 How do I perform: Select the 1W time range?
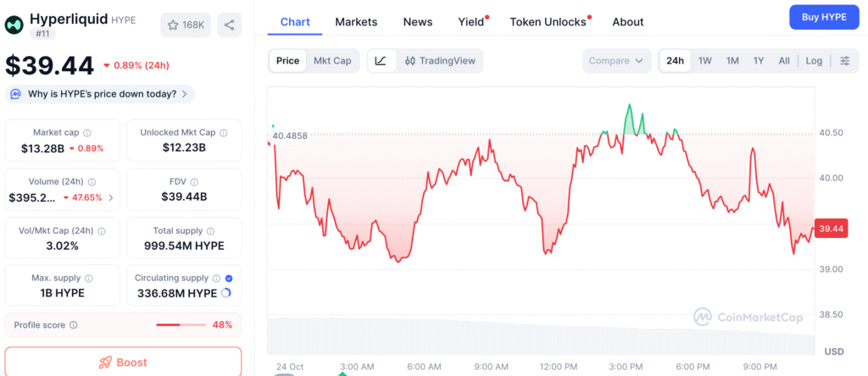pos(704,61)
